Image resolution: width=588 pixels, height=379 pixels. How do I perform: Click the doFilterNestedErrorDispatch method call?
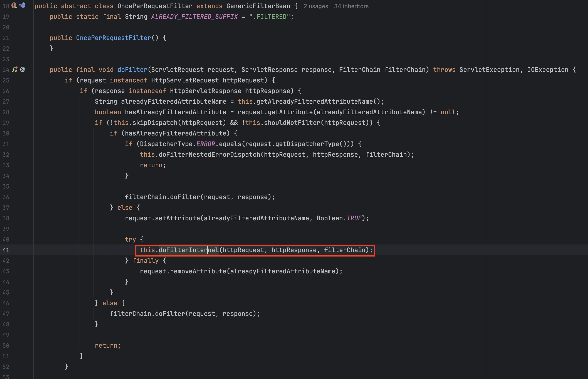point(209,155)
